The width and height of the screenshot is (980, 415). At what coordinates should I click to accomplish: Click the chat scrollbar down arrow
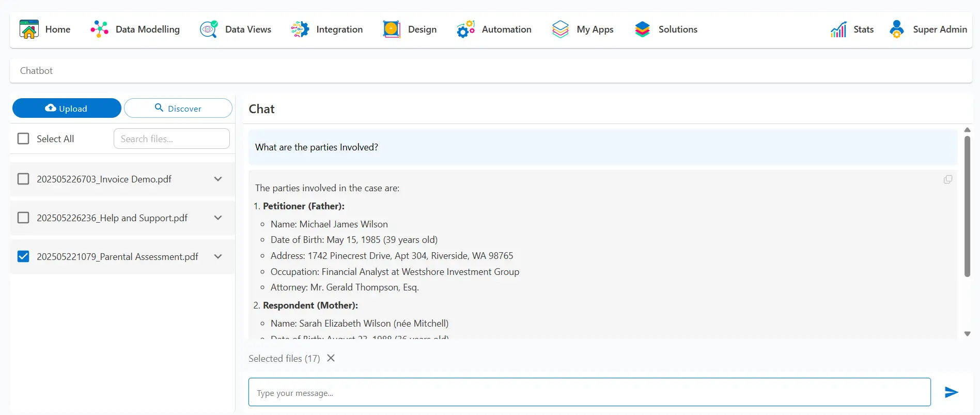point(968,334)
